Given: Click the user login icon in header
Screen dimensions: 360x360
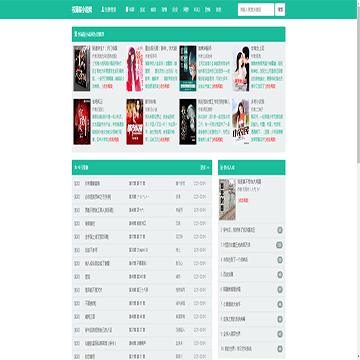Looking at the screenshot, I should (102, 10).
